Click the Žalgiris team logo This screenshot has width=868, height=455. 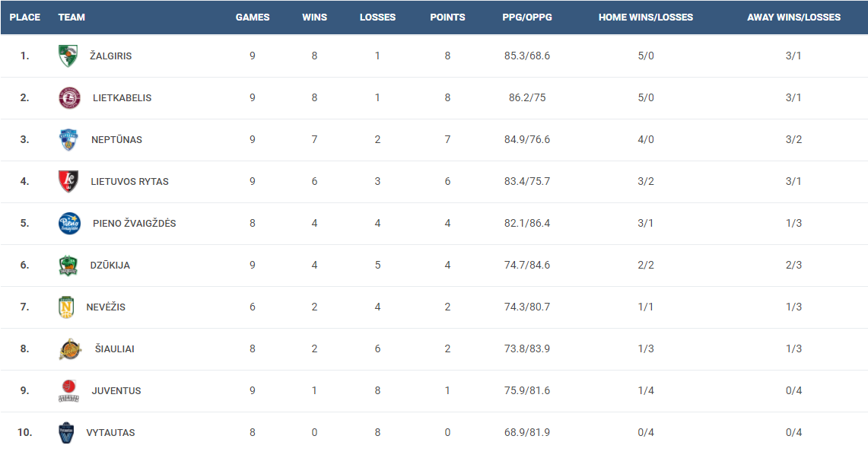coord(68,56)
